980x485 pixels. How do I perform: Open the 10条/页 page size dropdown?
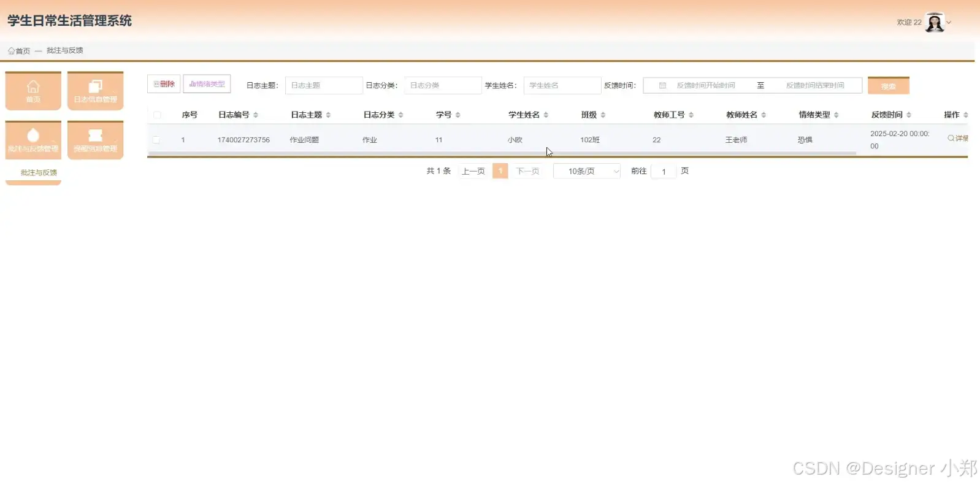click(x=587, y=171)
